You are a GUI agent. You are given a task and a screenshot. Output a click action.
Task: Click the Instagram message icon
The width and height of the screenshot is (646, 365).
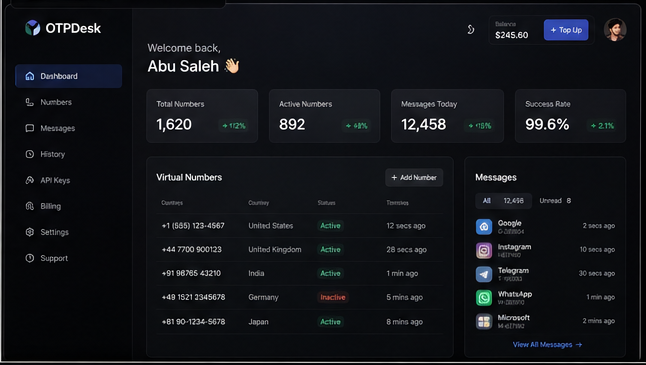[484, 250]
